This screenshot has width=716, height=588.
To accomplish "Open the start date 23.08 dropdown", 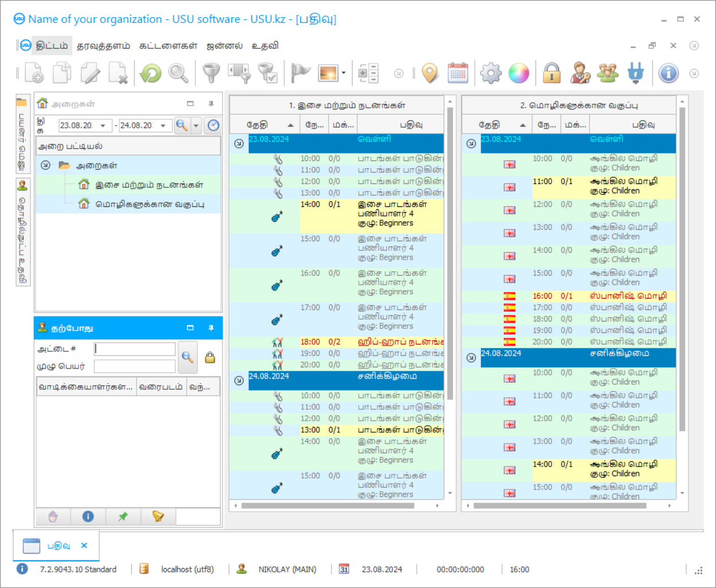I will (x=103, y=126).
